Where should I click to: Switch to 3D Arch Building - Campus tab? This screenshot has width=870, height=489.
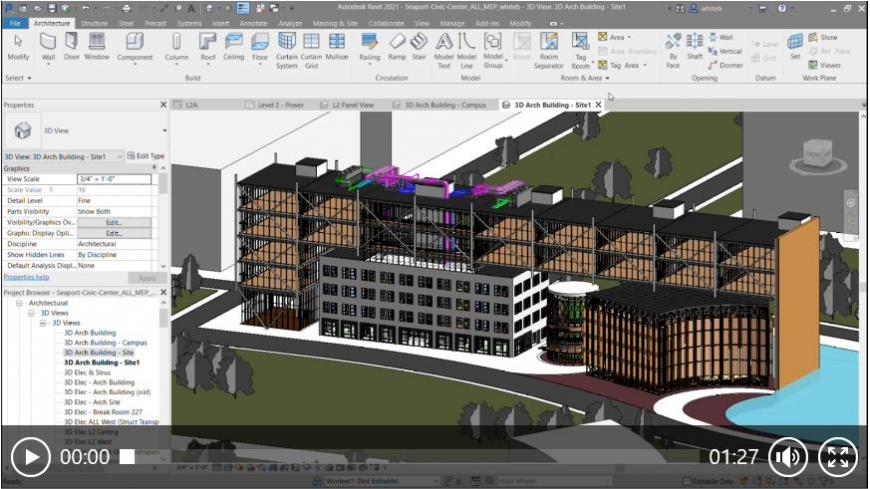click(445, 105)
